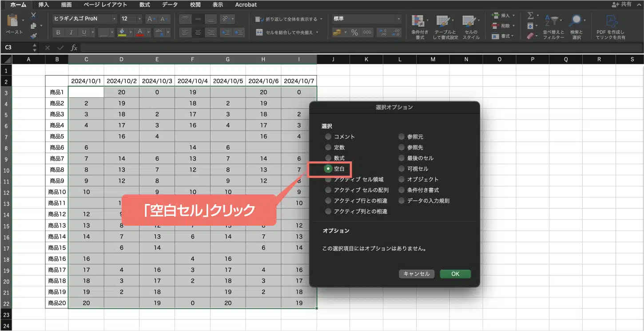Align text to bottom

[211, 19]
